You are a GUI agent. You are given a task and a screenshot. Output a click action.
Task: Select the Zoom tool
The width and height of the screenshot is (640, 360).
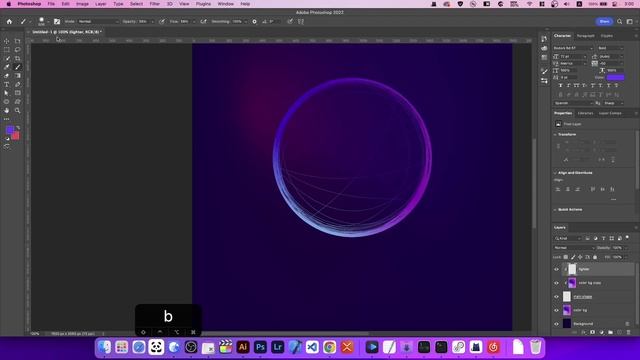tap(18, 110)
